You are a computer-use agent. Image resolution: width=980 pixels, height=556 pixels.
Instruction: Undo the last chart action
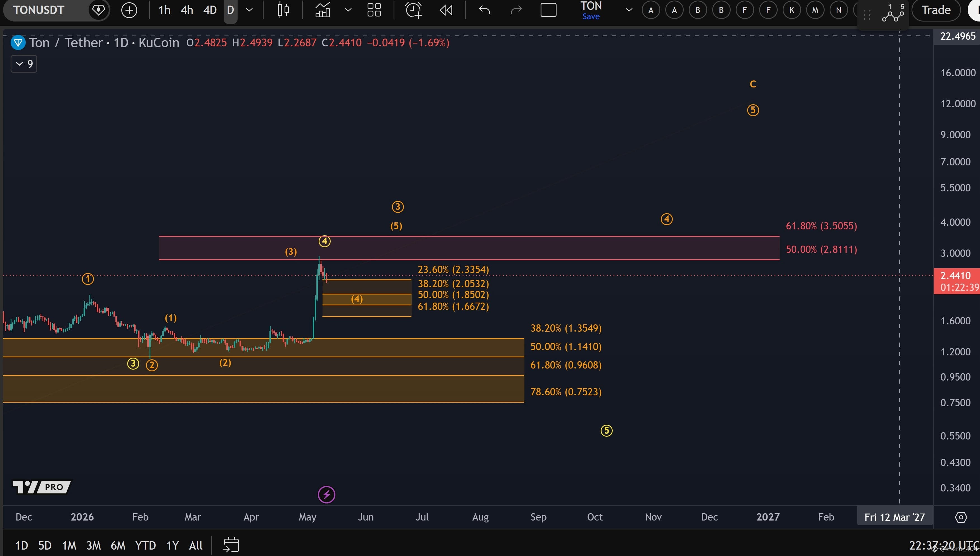(485, 10)
